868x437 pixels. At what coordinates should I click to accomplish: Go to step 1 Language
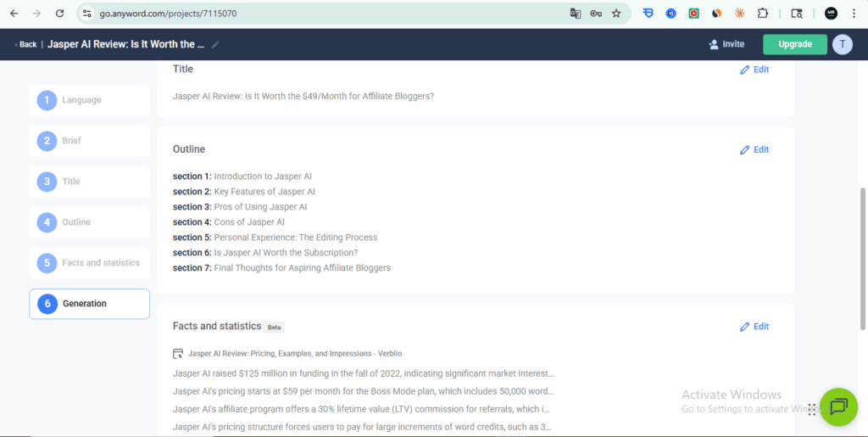point(90,100)
